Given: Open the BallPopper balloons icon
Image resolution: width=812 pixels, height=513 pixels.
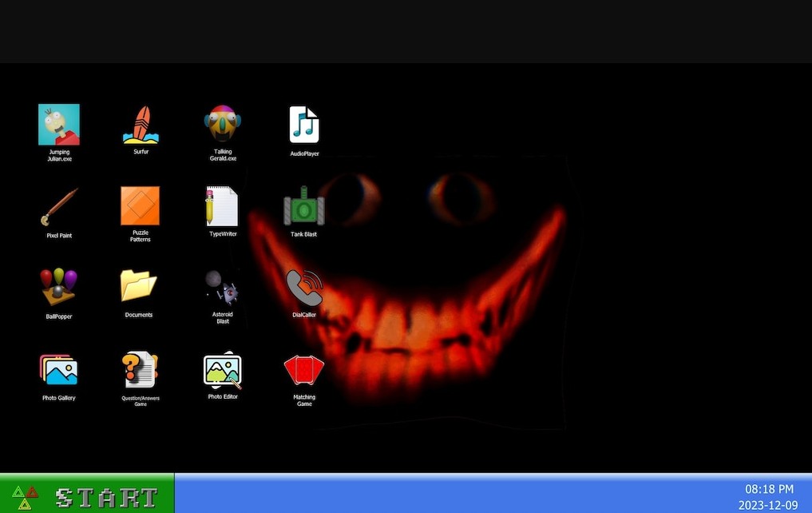Looking at the screenshot, I should (x=59, y=288).
